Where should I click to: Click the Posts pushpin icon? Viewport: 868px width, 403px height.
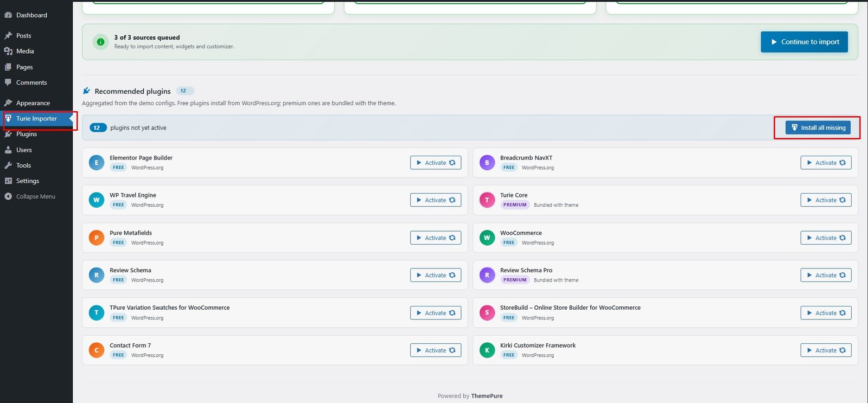click(8, 36)
